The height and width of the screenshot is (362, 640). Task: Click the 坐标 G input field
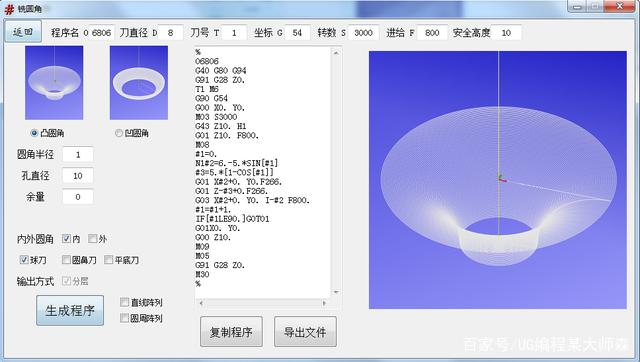pyautogui.click(x=297, y=33)
